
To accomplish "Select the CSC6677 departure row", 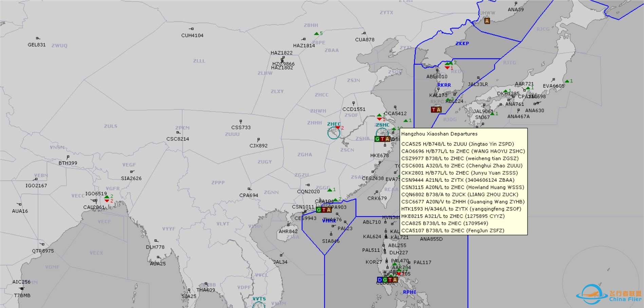I will tap(463, 201).
